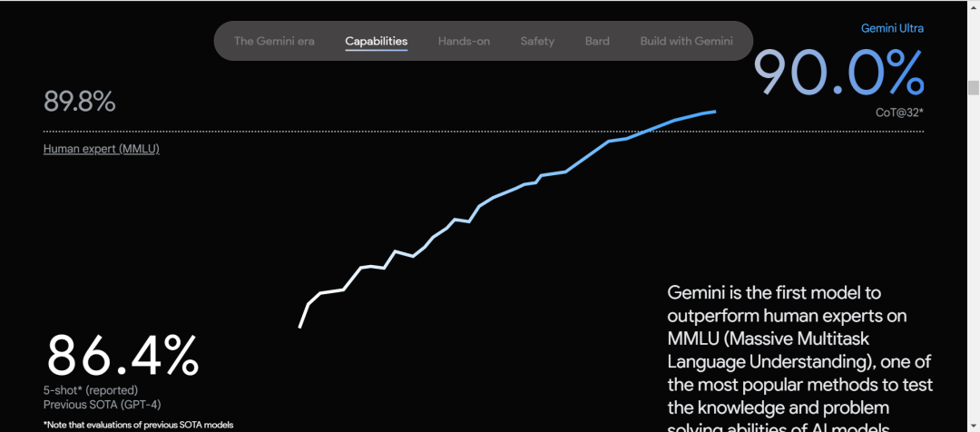Click the blue MMLU progress line chart
This screenshot has width=980, height=432.
point(507,219)
